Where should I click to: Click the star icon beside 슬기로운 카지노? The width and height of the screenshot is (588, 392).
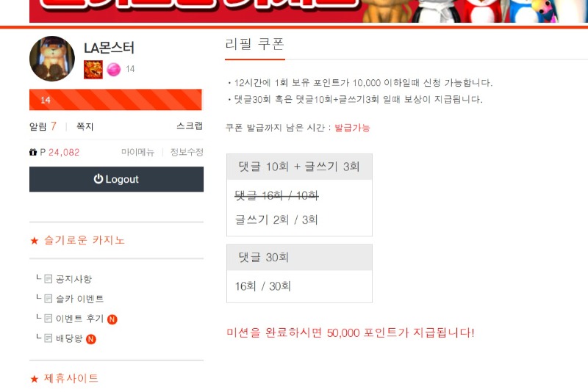(x=35, y=241)
